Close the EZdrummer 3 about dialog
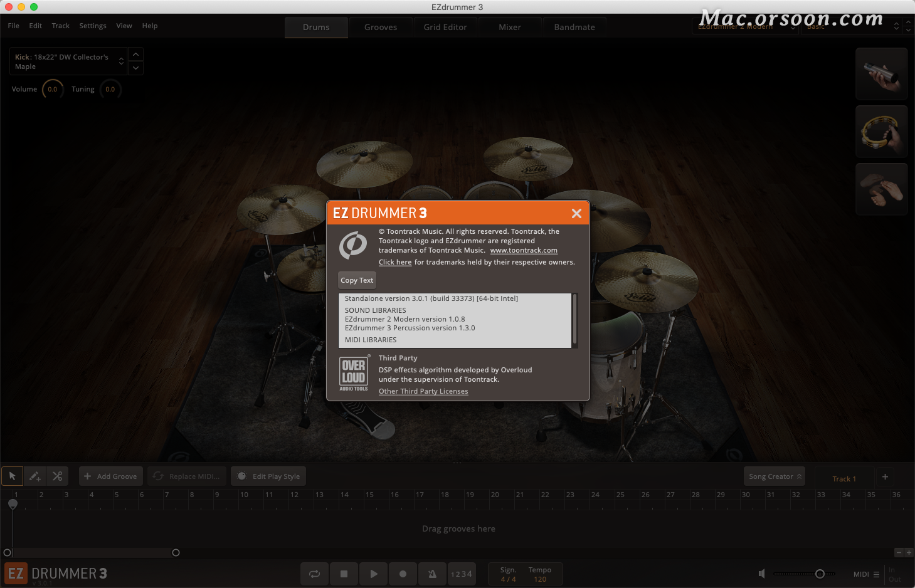 tap(576, 213)
